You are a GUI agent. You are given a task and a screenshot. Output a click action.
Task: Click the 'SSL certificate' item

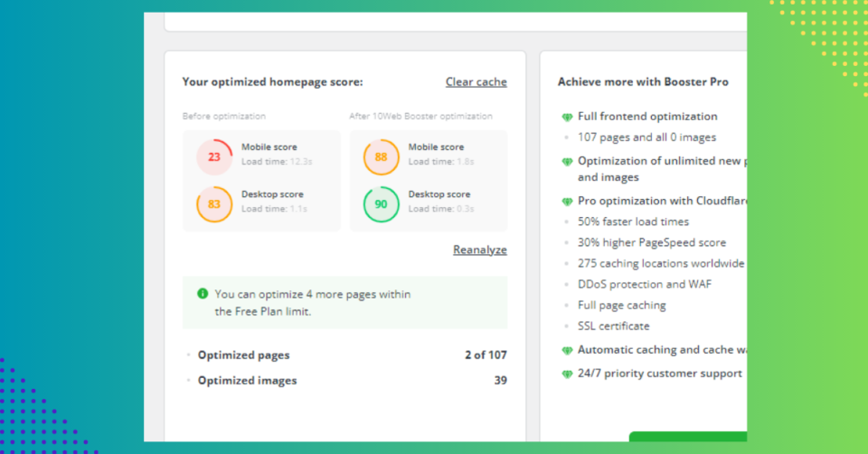pos(613,326)
